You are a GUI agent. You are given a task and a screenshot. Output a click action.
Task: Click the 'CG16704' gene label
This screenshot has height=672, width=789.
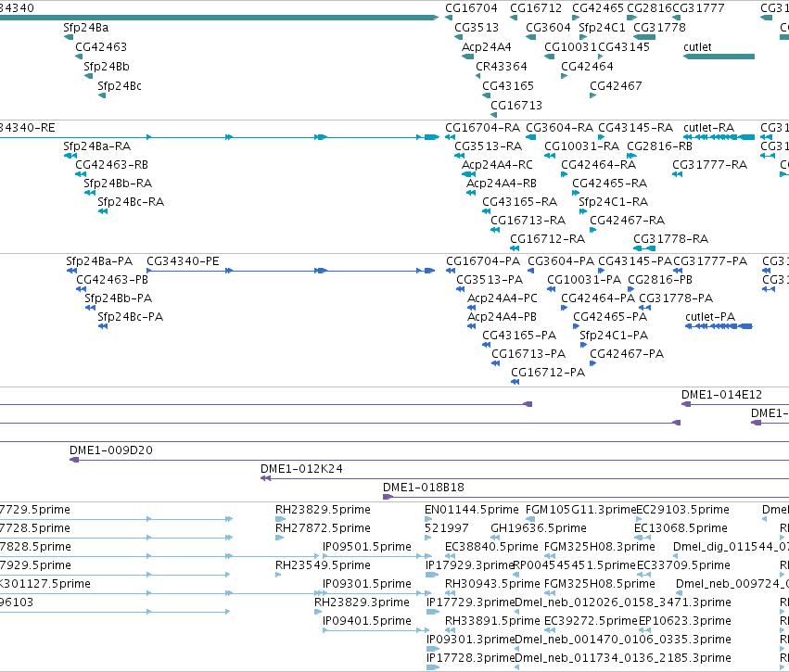click(471, 8)
